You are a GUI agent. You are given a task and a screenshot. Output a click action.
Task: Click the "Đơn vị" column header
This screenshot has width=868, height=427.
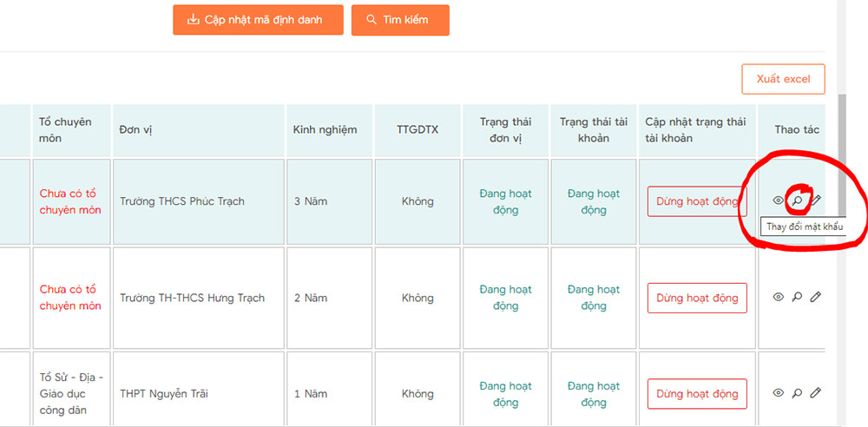coord(136,130)
